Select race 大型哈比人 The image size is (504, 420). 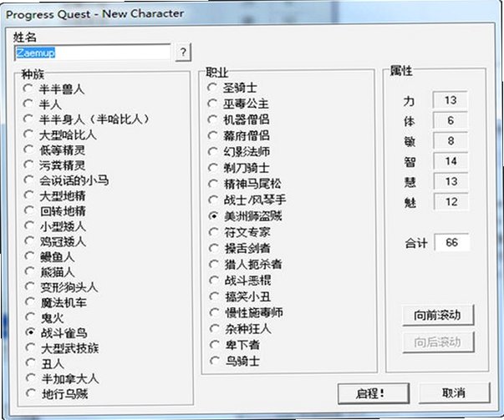60,134
